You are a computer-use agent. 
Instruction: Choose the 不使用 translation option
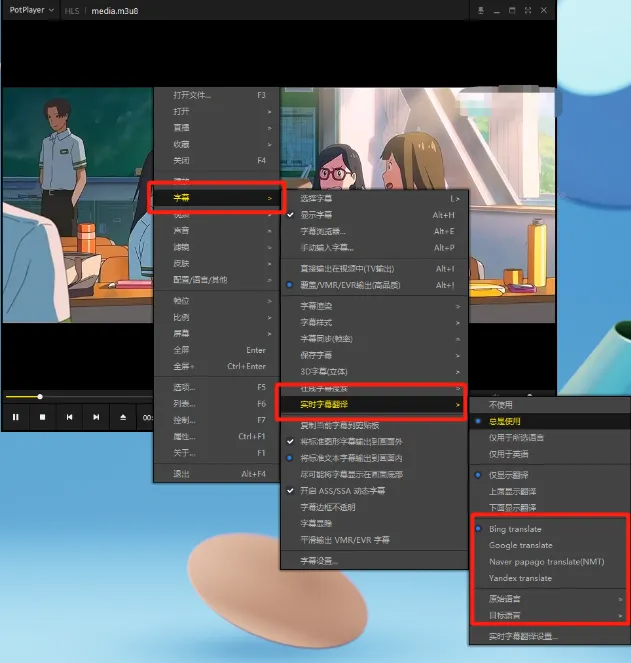(500, 405)
